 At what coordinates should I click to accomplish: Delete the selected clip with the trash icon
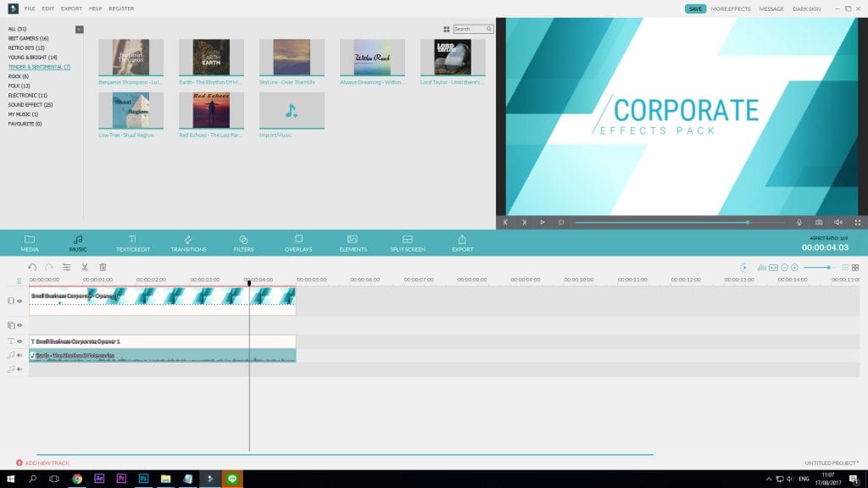coord(103,268)
